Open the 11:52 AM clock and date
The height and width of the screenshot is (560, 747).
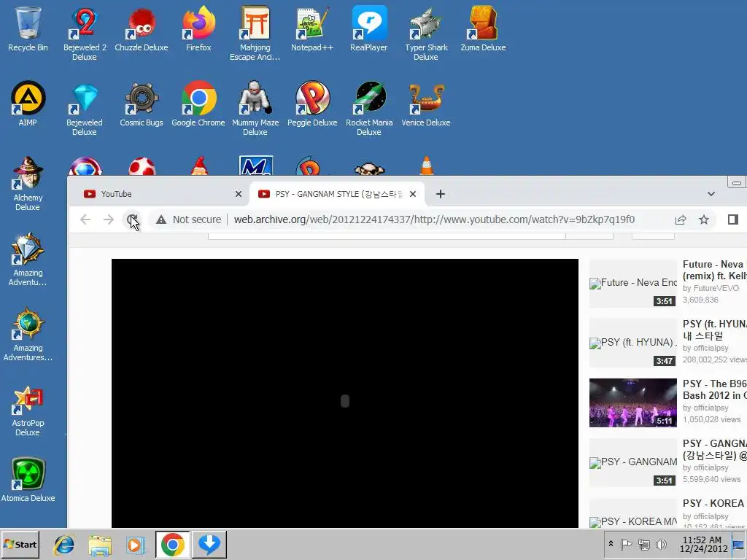click(703, 544)
